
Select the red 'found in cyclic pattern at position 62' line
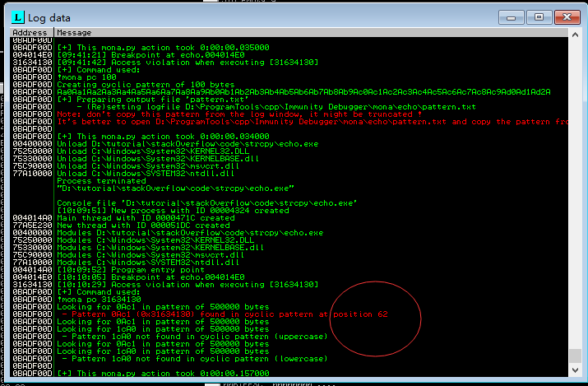coord(225,314)
